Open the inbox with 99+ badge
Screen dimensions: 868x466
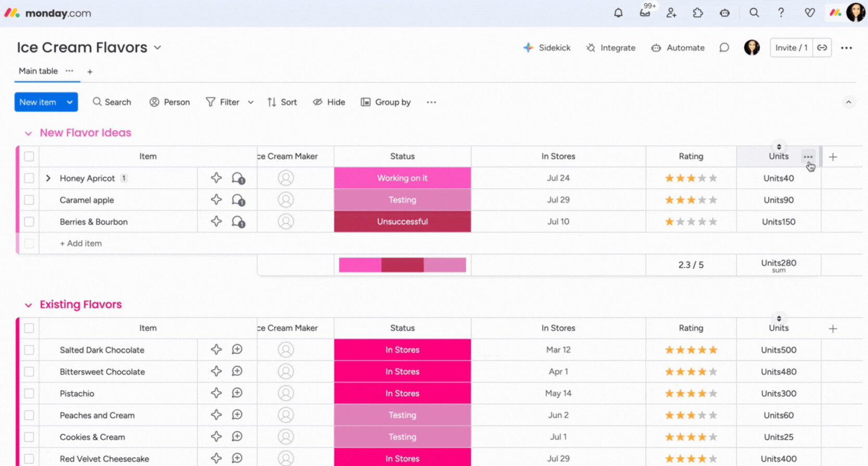coord(645,12)
